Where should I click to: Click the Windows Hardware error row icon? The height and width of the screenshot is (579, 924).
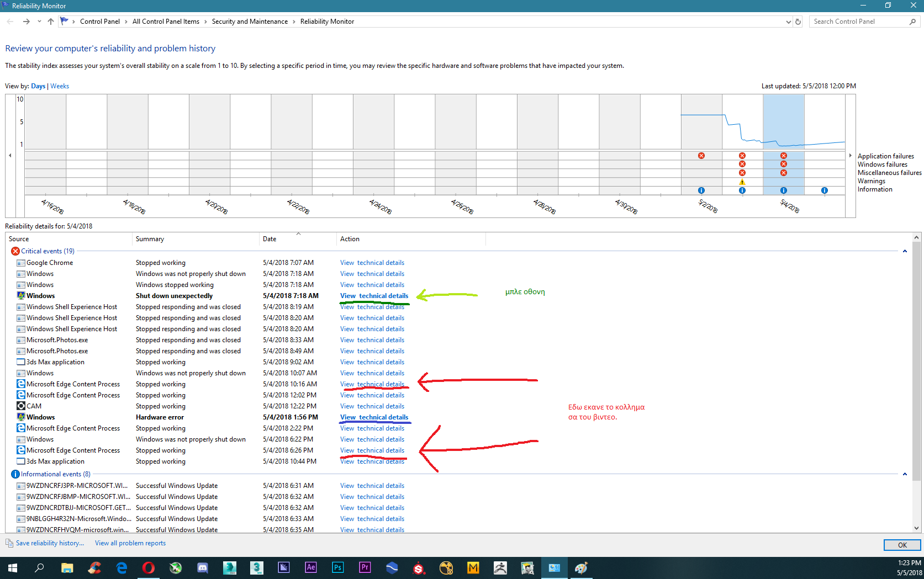tap(21, 417)
